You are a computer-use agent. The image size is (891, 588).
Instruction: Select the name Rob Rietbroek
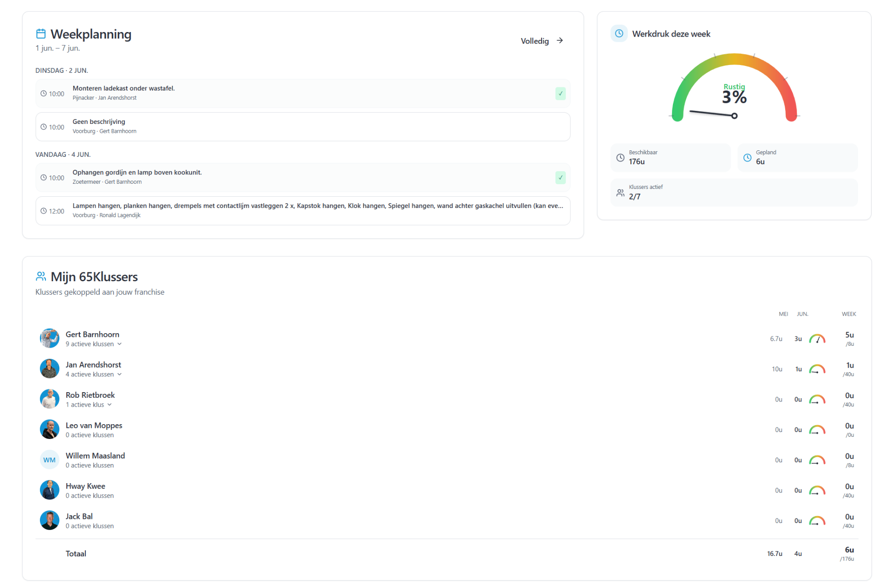pos(90,395)
